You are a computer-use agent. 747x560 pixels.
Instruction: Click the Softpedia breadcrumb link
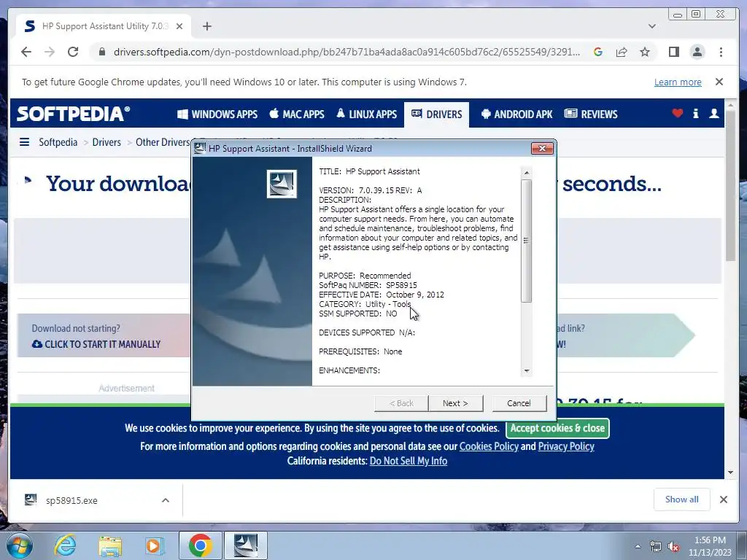point(58,142)
